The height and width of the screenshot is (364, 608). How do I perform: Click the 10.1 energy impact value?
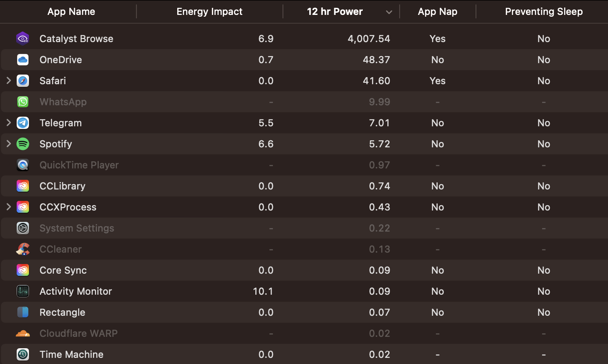[263, 291]
